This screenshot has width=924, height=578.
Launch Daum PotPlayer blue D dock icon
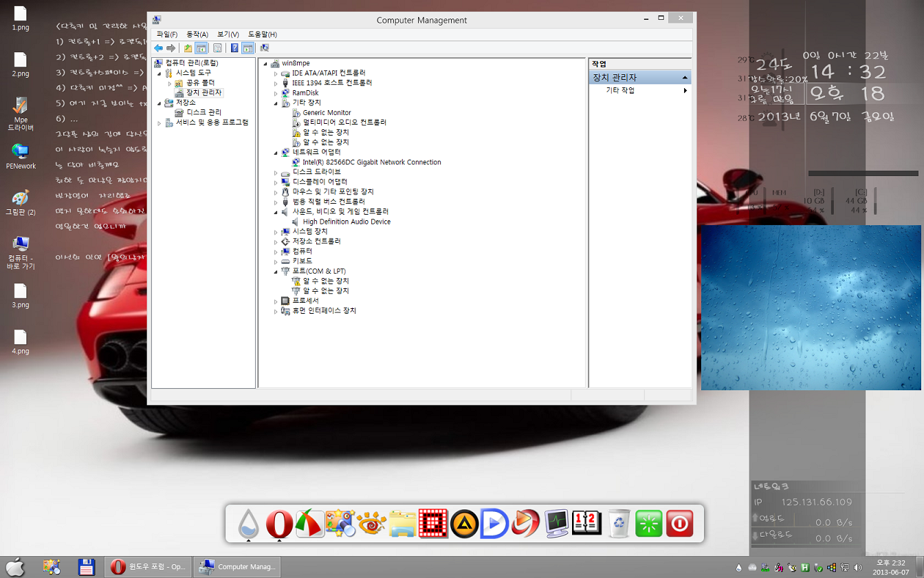(x=494, y=524)
